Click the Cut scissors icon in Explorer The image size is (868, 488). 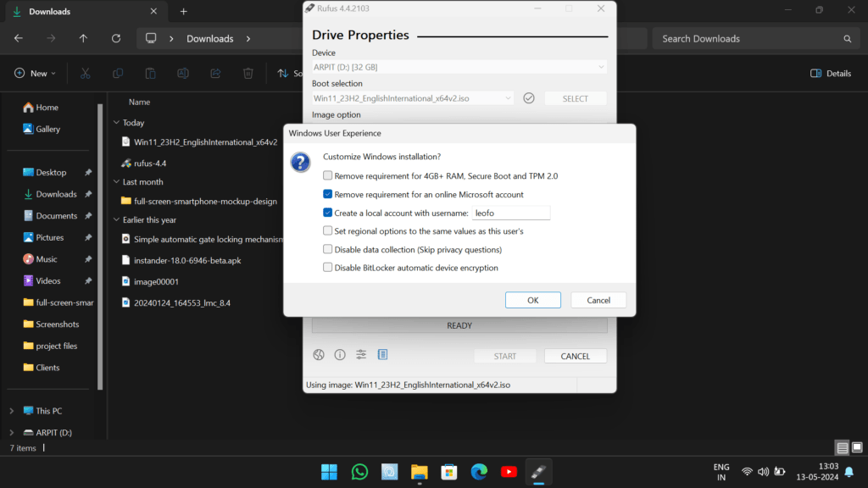tap(85, 73)
